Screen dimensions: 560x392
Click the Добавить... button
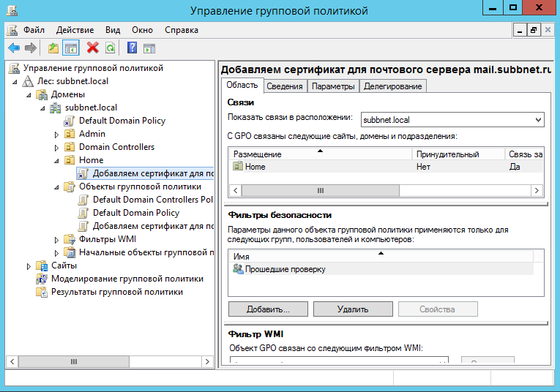268,309
